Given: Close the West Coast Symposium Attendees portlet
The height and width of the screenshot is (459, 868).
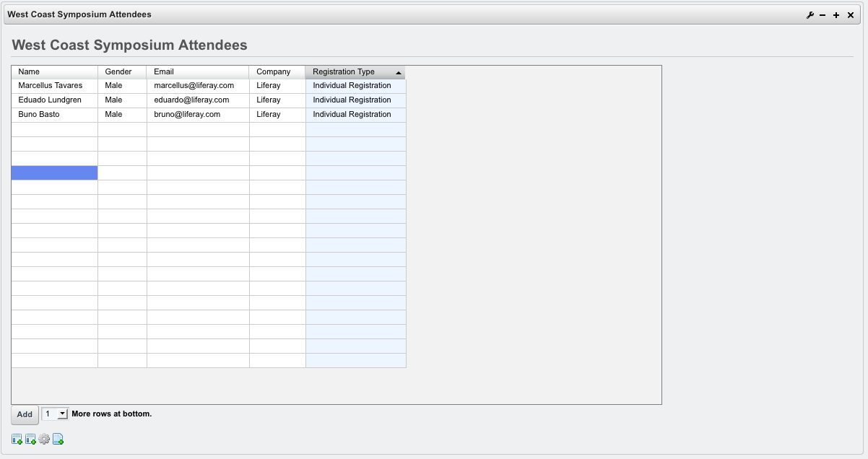Looking at the screenshot, I should tap(850, 15).
